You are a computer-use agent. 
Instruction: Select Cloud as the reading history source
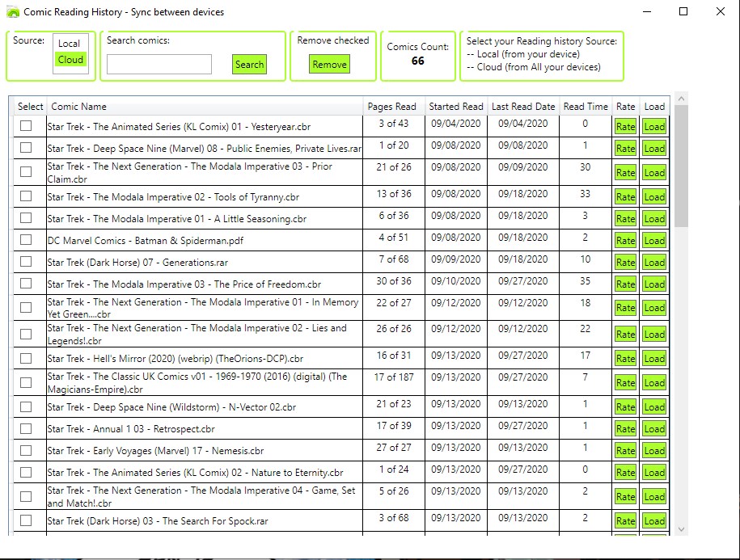[x=70, y=60]
